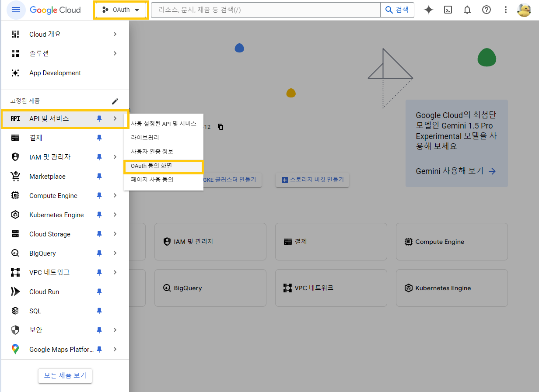Select OAuth 동의 화면 submenu item
Image resolution: width=539 pixels, height=392 pixels.
[164, 166]
